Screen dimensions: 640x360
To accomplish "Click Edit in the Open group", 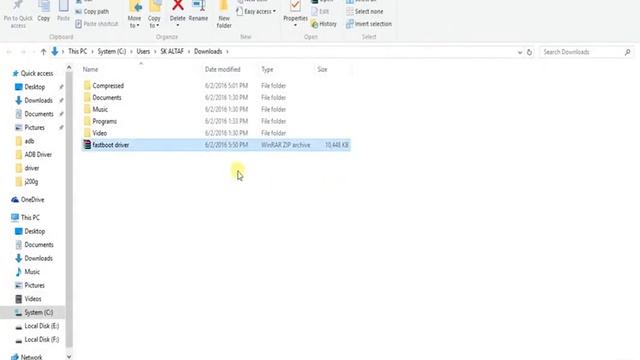I will (320, 11).
